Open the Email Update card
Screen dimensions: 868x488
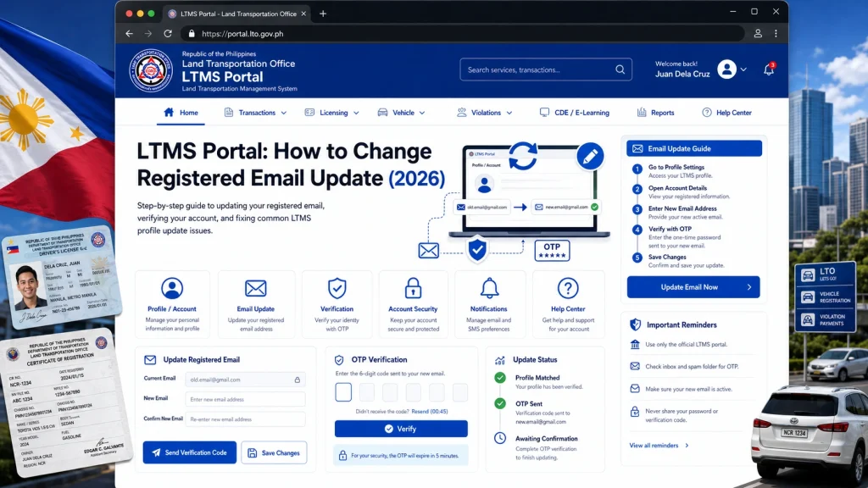tap(256, 304)
